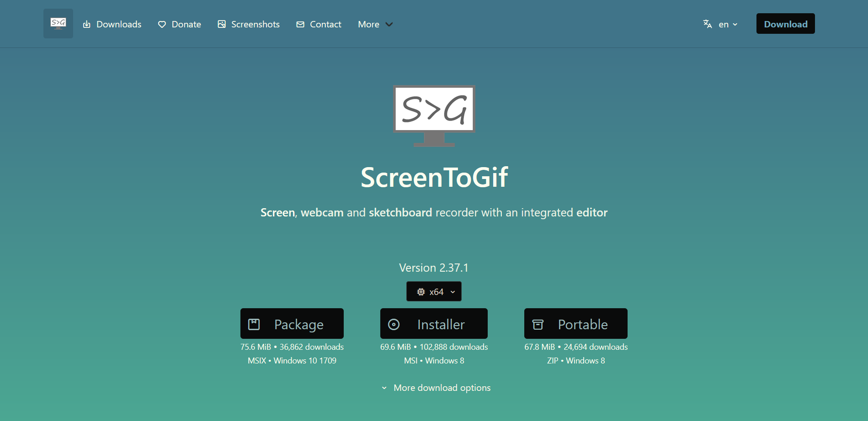Click the tagline mentioning sketchboard recorder

click(434, 212)
